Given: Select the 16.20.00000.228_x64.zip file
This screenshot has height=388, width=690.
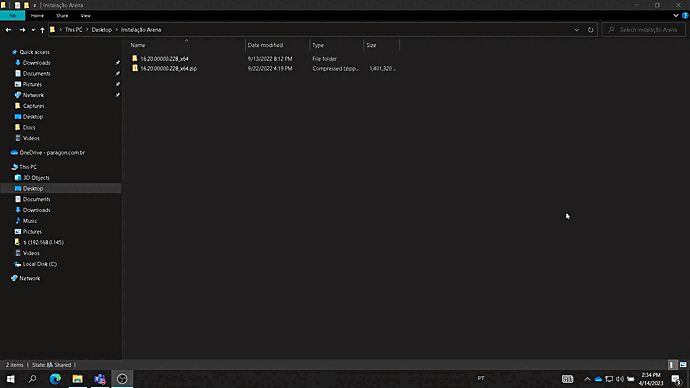Looking at the screenshot, I should pos(169,69).
